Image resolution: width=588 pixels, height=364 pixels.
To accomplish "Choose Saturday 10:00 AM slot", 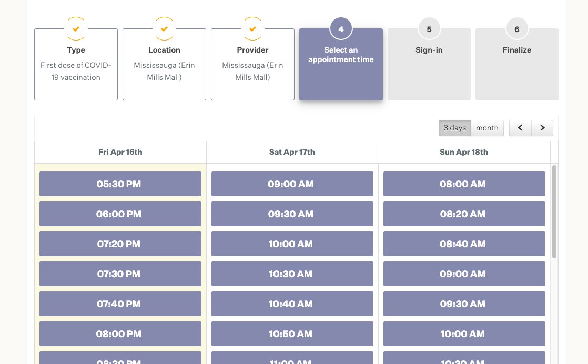I will [292, 244].
